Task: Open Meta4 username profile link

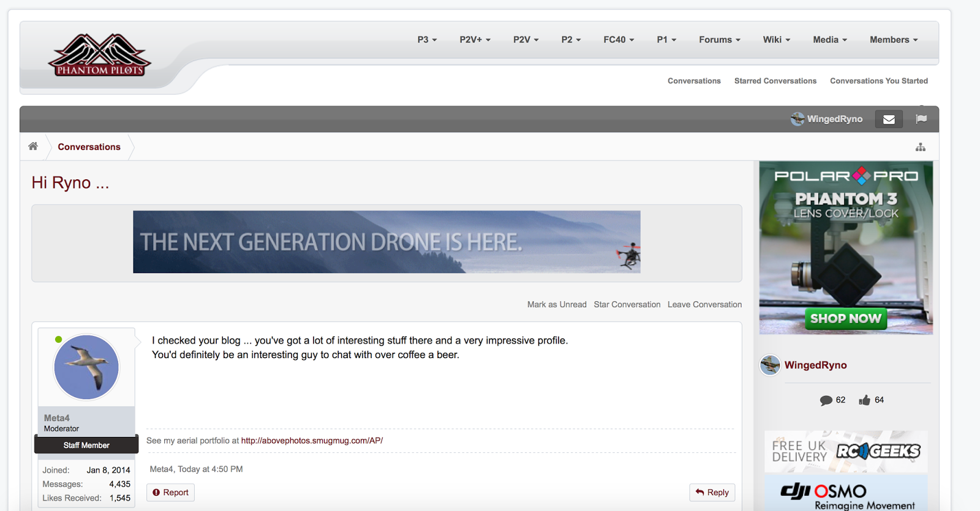Action: 56,418
